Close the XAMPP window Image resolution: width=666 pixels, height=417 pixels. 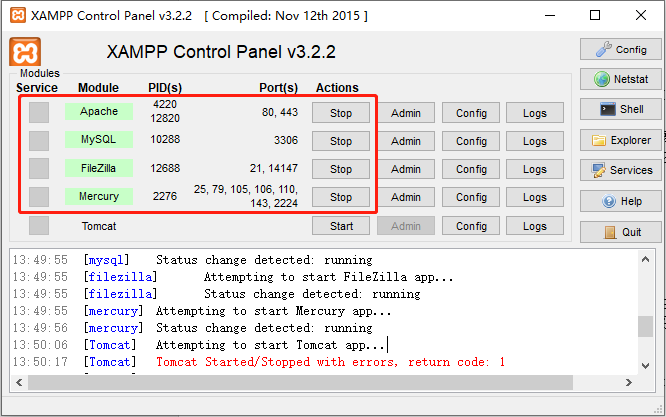click(641, 16)
